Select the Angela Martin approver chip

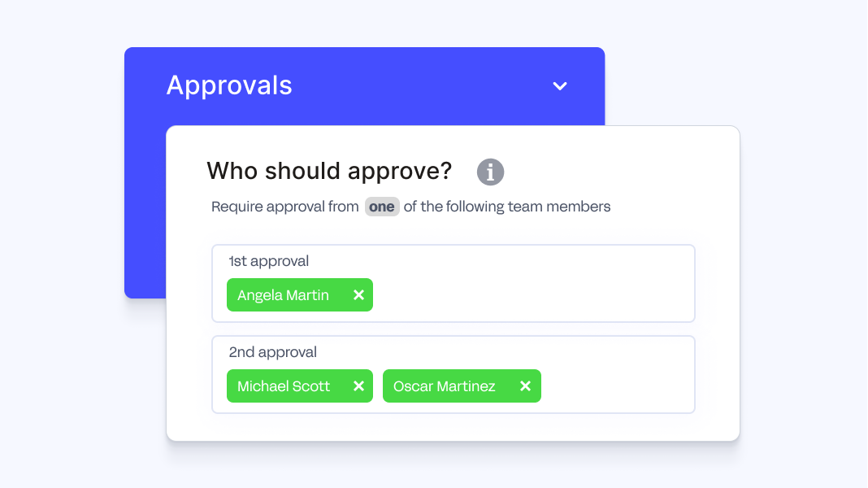pyautogui.click(x=284, y=294)
